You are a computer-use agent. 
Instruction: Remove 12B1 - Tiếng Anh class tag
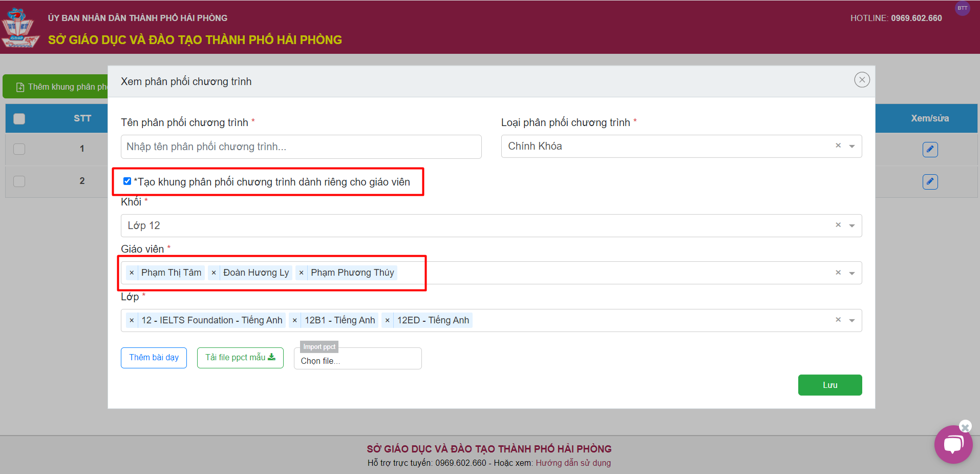pyautogui.click(x=294, y=320)
